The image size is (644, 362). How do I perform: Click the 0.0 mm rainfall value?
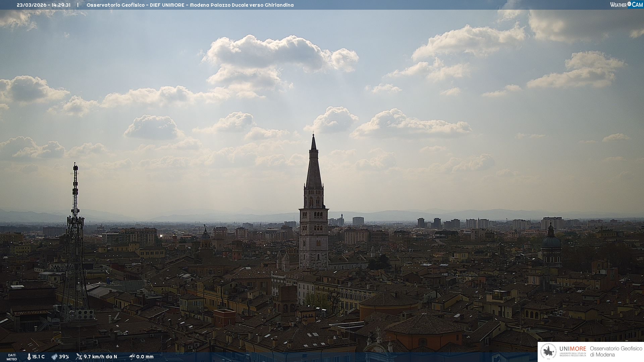pos(145,357)
